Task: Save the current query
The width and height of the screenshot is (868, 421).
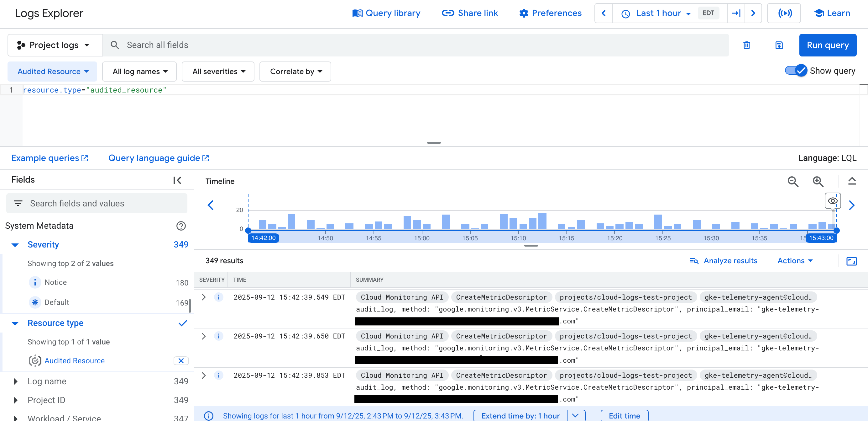Action: [x=779, y=45]
